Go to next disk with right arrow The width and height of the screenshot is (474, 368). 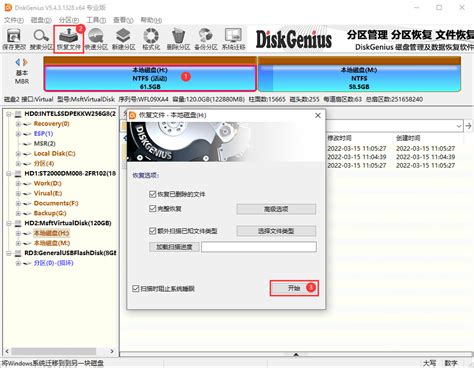point(25,62)
